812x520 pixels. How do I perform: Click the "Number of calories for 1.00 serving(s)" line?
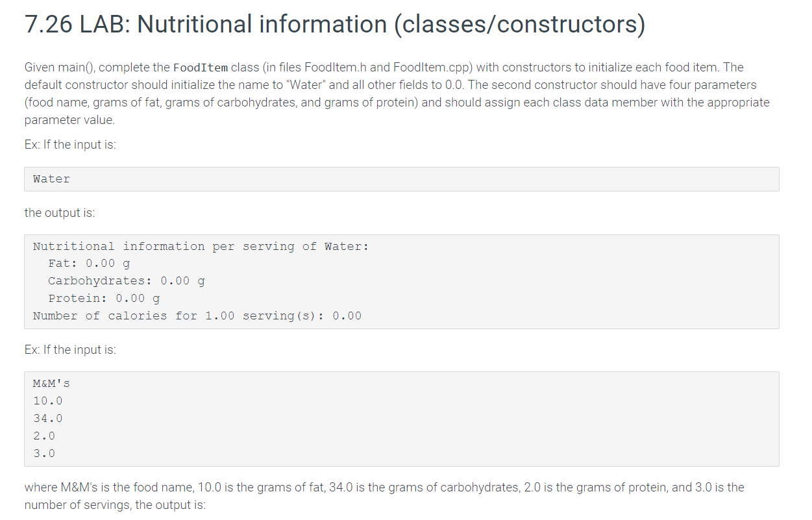tap(197, 316)
